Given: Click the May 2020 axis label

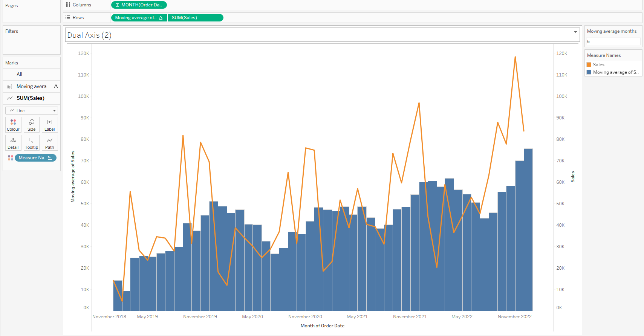Looking at the screenshot, I should click(x=252, y=317).
